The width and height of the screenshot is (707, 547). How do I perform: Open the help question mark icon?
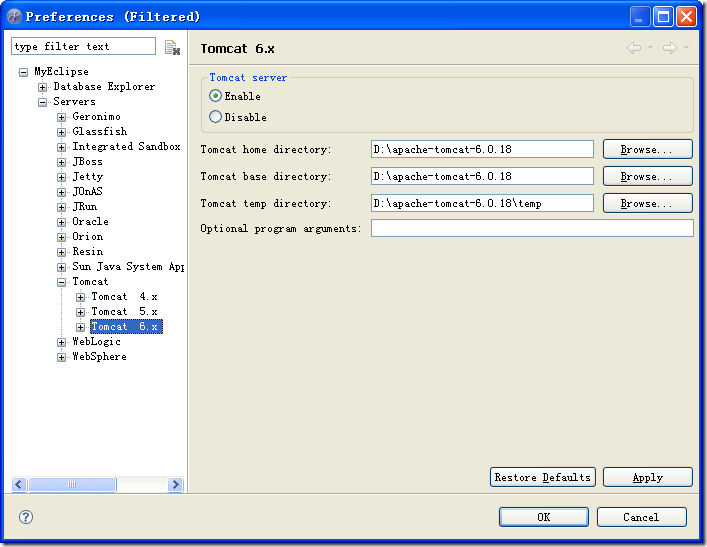click(x=26, y=517)
